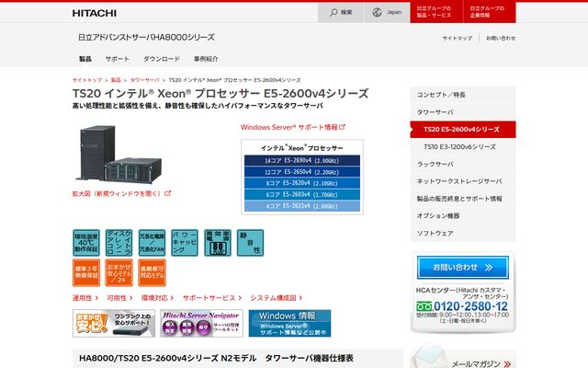The image size is (588, 368).
Task: Click the 14コア E5-2690v4 processor row
Action: click(302, 160)
